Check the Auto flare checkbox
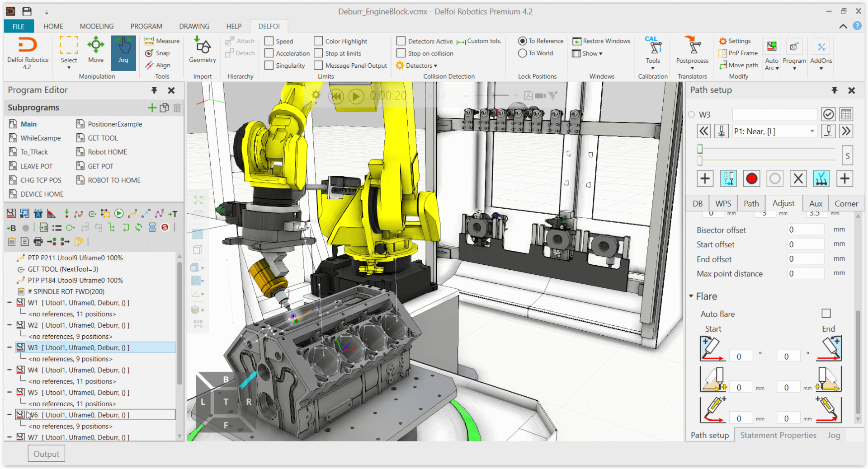Image resolution: width=868 pixels, height=469 pixels. [826, 314]
